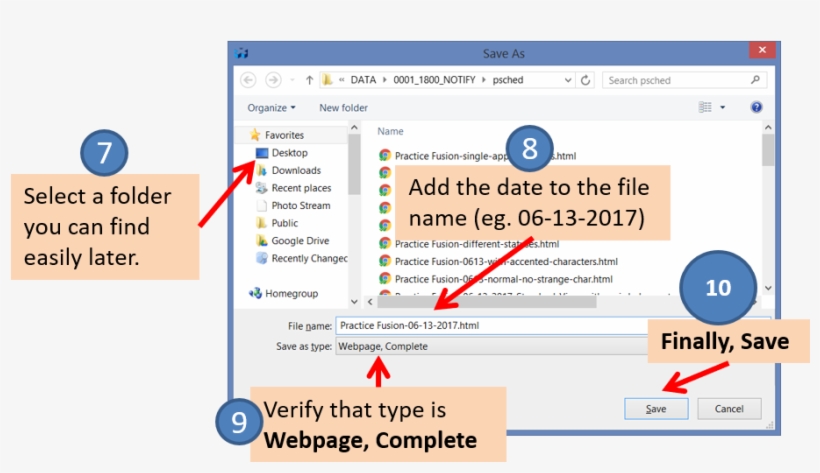
Task: Open the Organize menu
Action: point(271,108)
